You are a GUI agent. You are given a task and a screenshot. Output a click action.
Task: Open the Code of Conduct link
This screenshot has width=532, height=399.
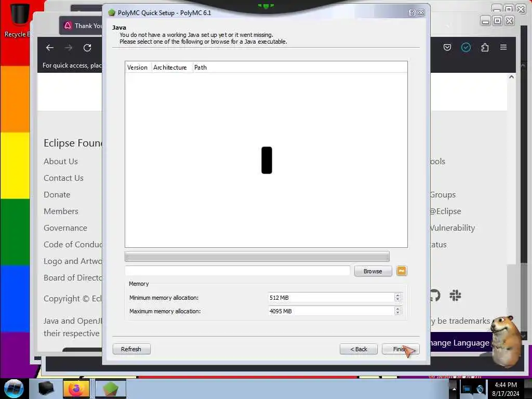coord(73,245)
